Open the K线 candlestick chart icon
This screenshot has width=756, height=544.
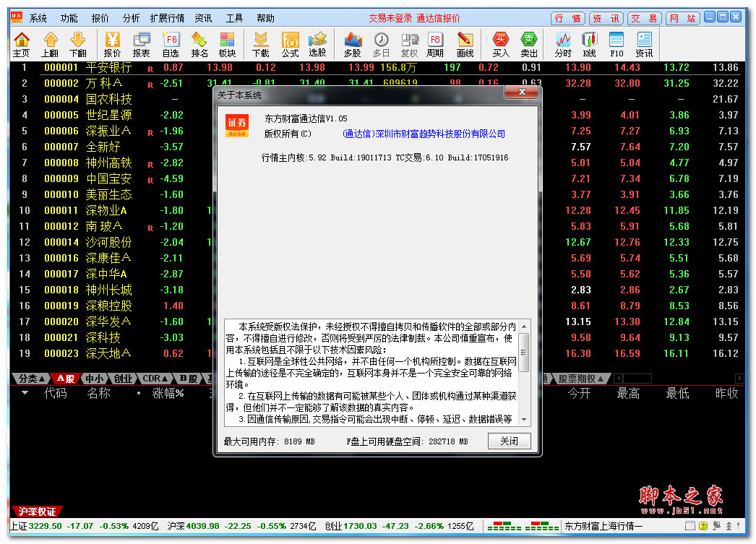[589, 44]
